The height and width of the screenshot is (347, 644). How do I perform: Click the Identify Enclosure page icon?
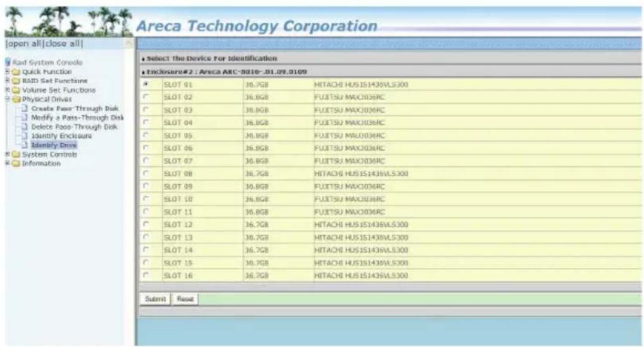pos(25,135)
